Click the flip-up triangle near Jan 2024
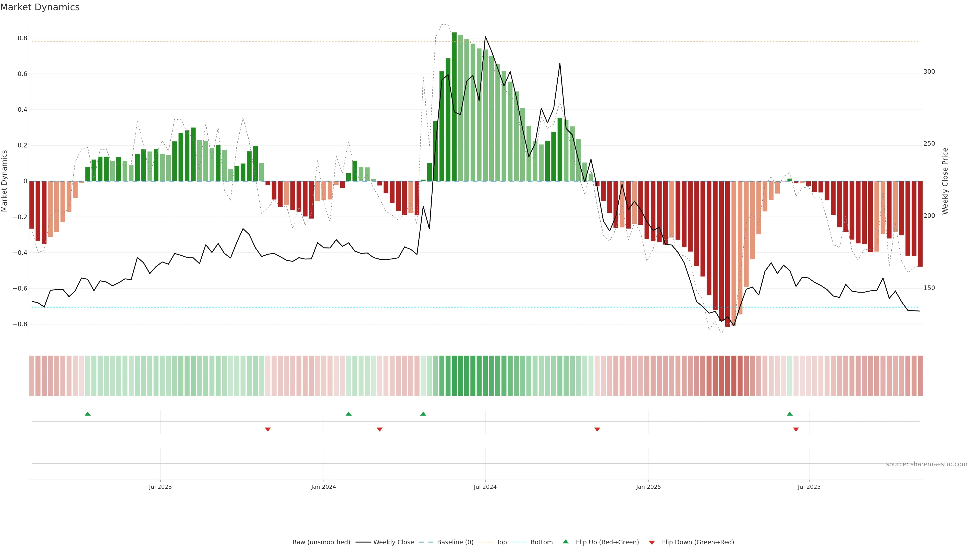 (x=348, y=414)
